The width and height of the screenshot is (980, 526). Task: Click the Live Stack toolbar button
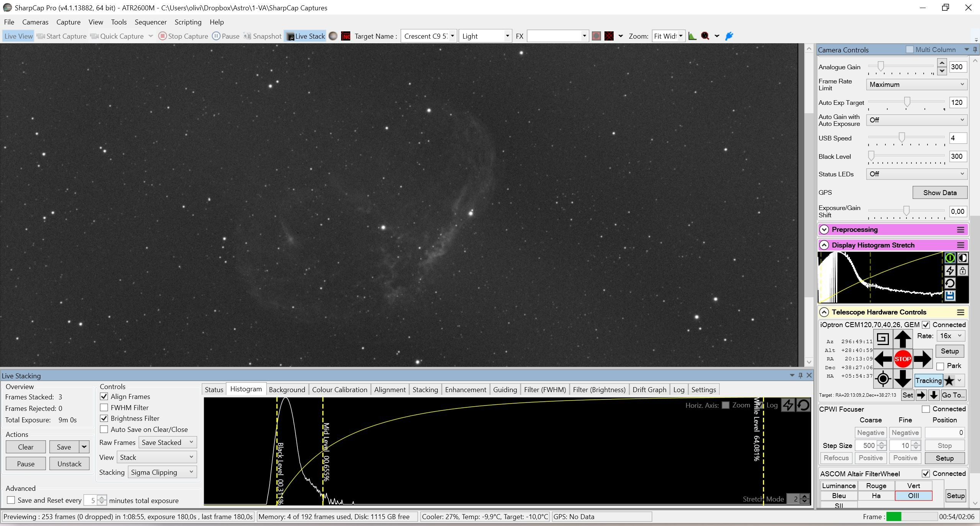tap(305, 36)
